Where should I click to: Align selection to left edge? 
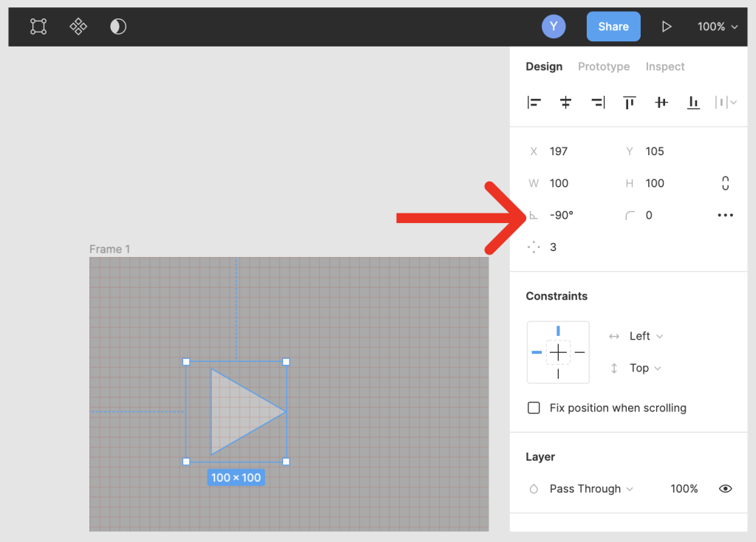point(534,103)
